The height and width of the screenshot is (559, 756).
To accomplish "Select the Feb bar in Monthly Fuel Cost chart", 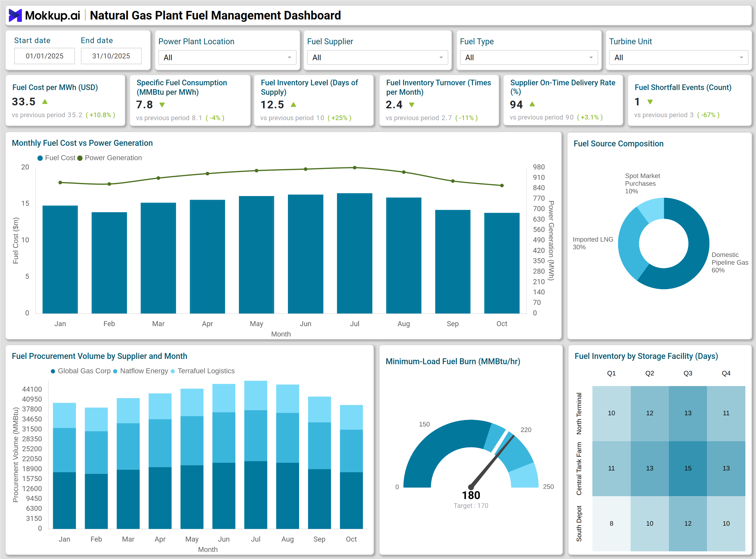I will (109, 263).
